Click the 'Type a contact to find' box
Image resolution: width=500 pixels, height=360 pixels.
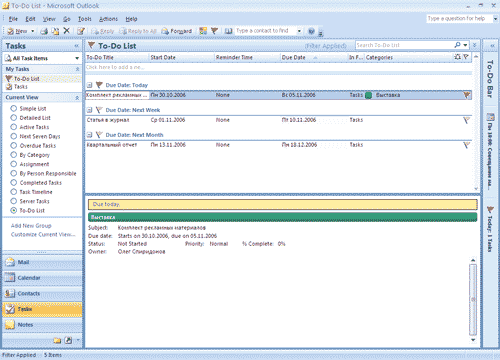tap(266, 31)
